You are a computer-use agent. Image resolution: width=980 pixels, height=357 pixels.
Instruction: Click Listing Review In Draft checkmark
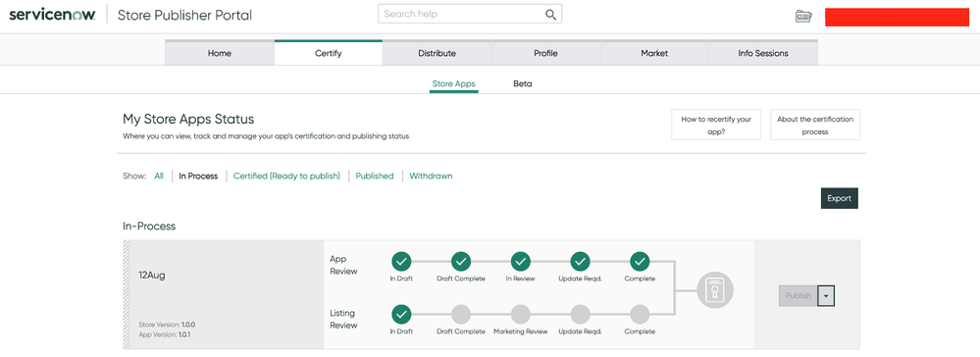(401, 314)
